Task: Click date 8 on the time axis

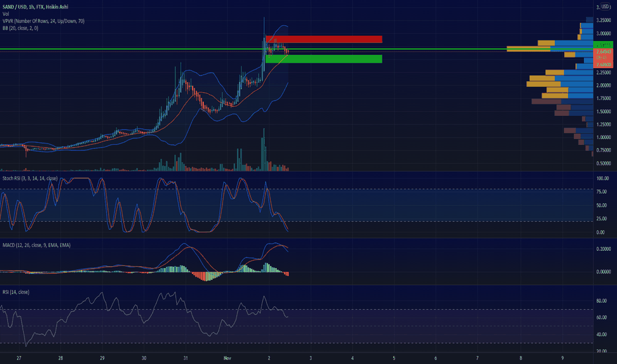Action: pyautogui.click(x=520, y=359)
